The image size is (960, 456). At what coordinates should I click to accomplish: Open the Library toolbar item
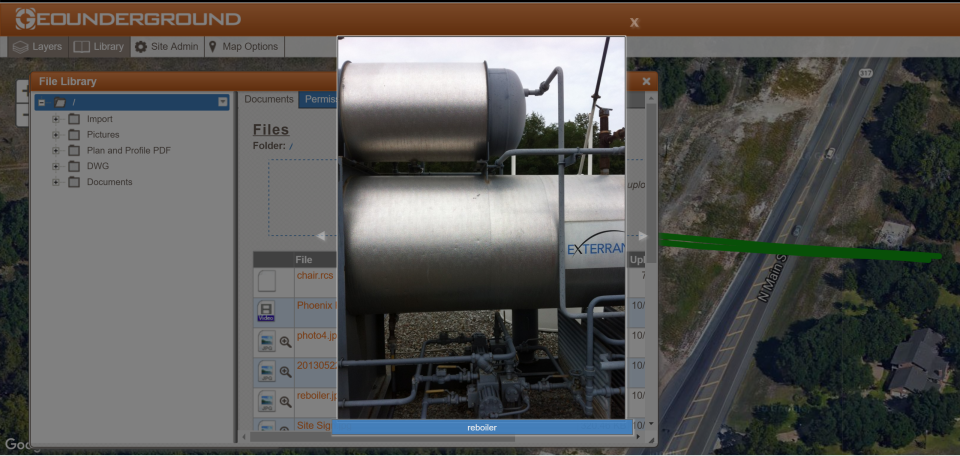(99, 47)
